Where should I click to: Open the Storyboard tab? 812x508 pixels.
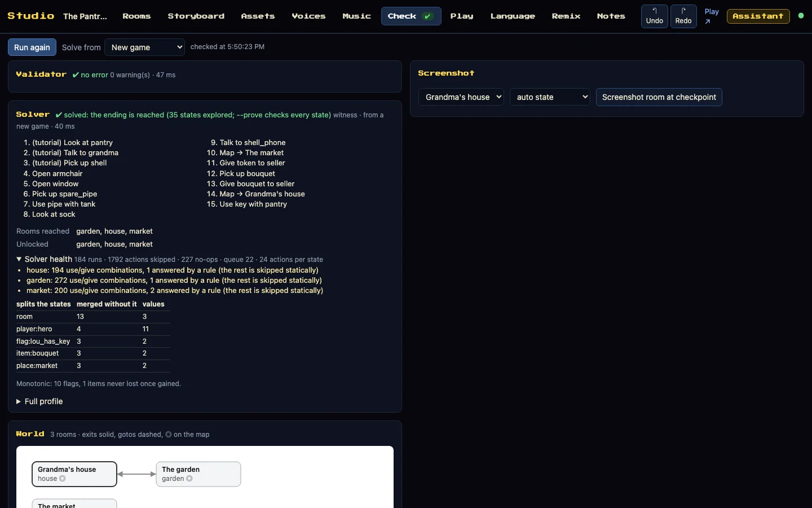(196, 16)
